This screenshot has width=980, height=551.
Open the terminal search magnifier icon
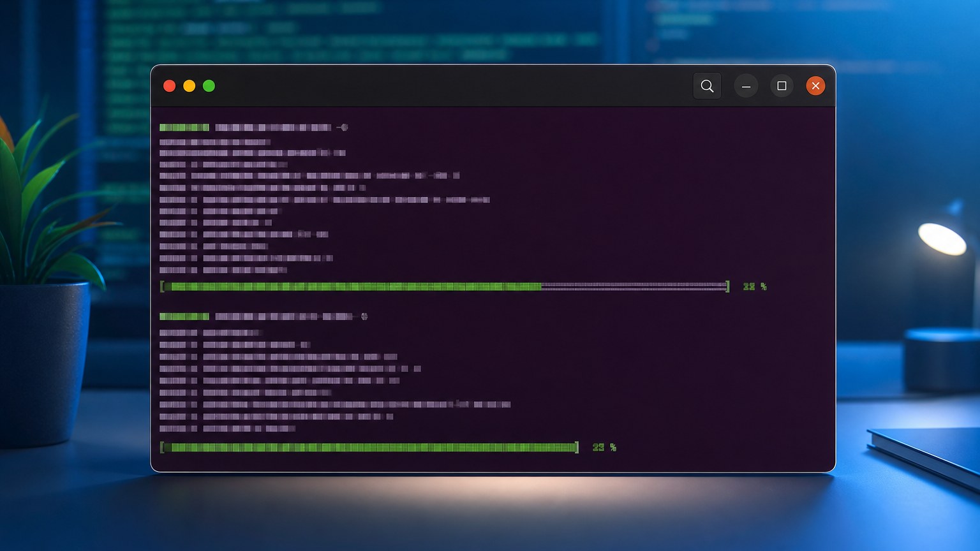pyautogui.click(x=707, y=86)
